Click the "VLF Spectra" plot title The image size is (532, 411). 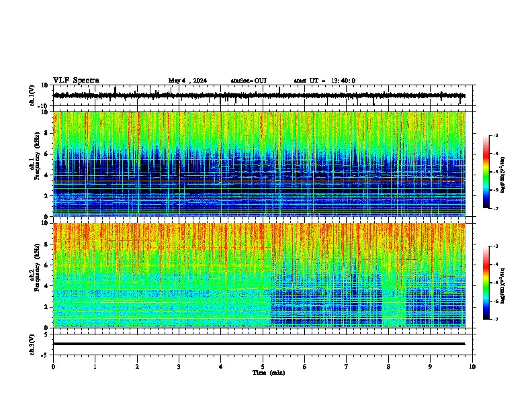pos(76,81)
